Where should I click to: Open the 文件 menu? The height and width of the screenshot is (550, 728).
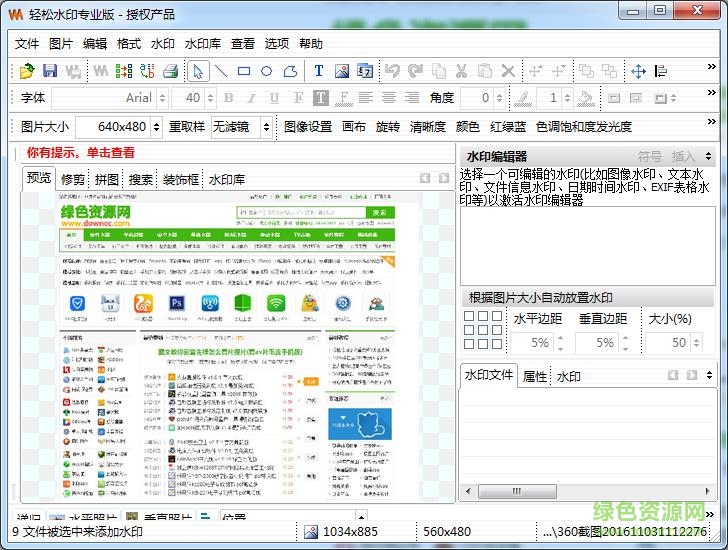point(27,44)
